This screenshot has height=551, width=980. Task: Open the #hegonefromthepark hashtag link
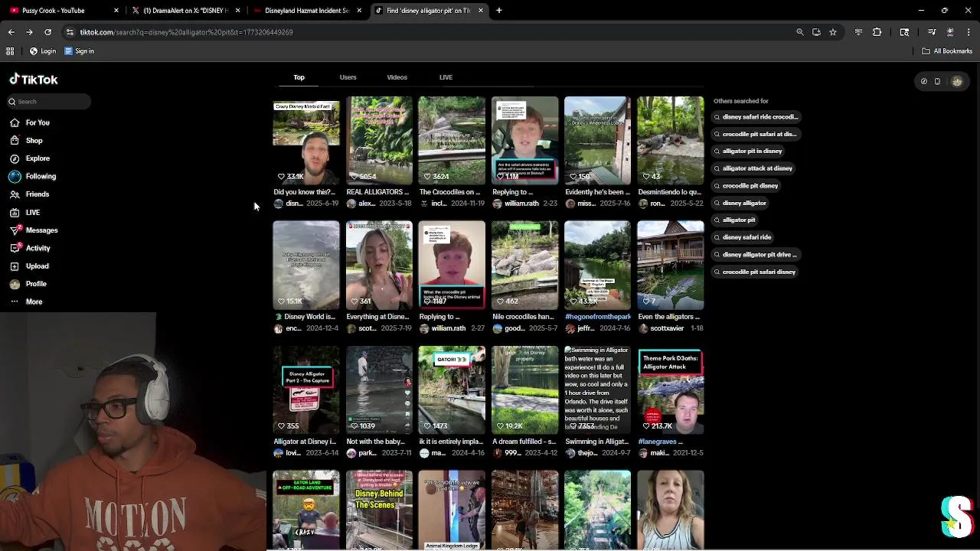(x=598, y=317)
